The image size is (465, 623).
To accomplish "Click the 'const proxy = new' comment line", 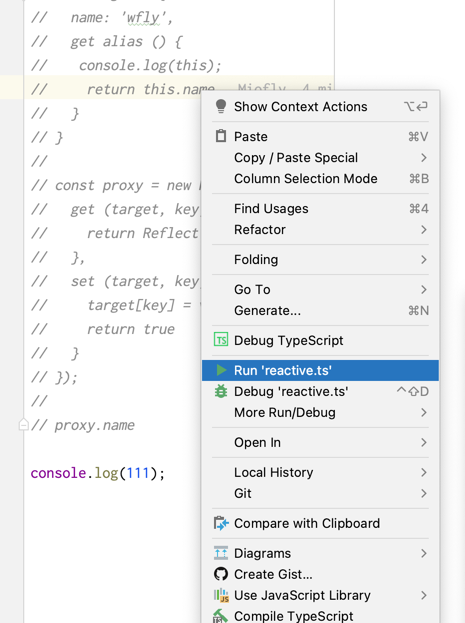I will (115, 186).
